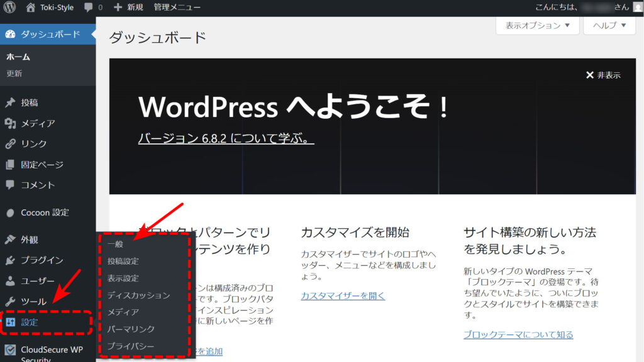Click the plus icon for 新規

tap(118, 8)
